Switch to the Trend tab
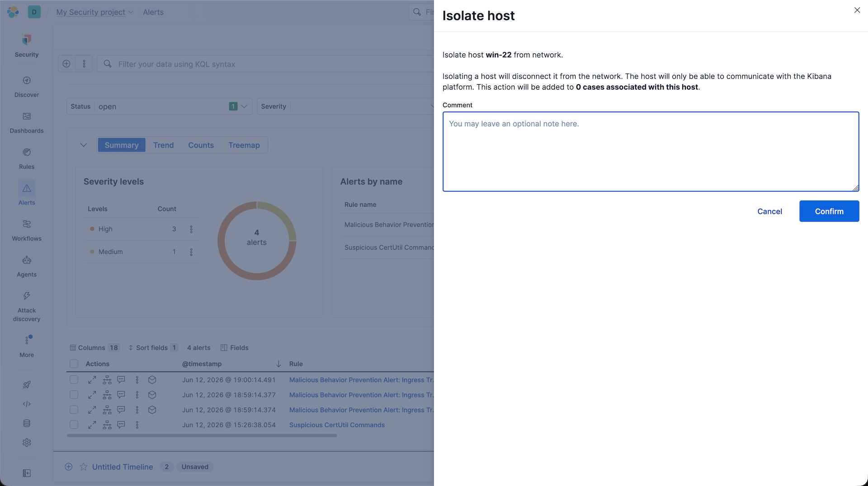 [x=163, y=145]
